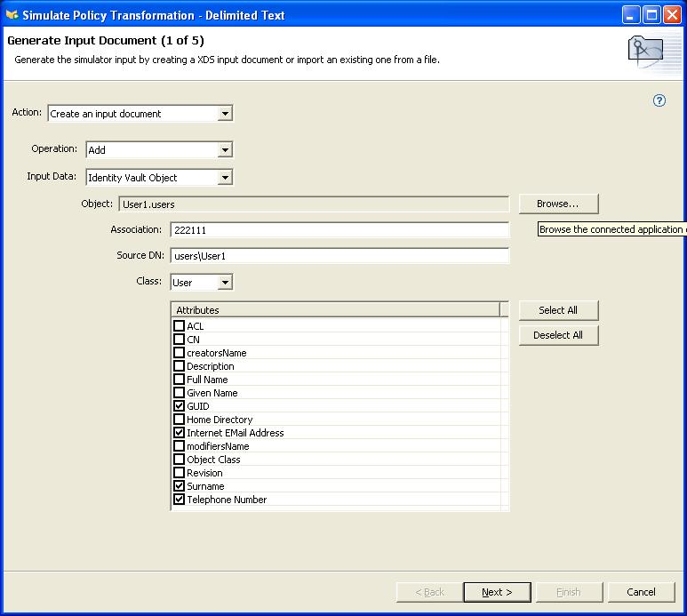
Task: Select the Full Name attribute checkbox
Action: 179,380
